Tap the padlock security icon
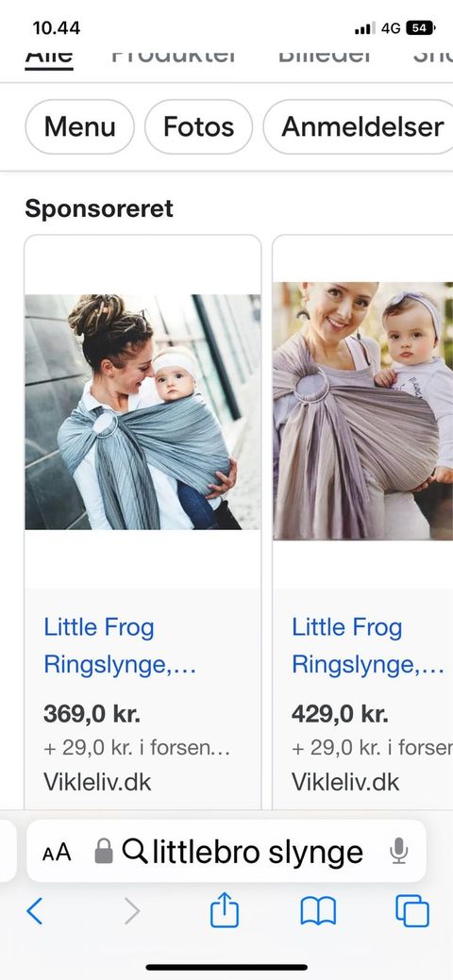This screenshot has height=980, width=453. (x=104, y=851)
